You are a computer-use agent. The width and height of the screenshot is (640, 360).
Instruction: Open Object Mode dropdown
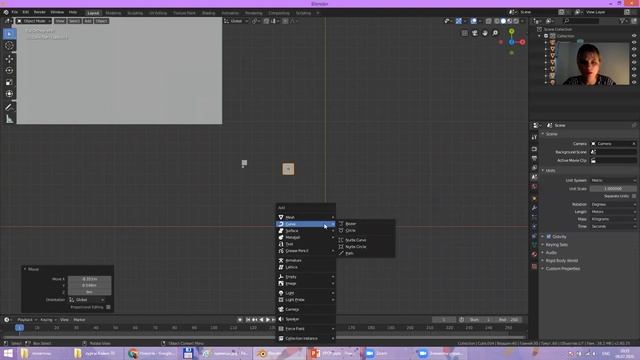coord(34,21)
